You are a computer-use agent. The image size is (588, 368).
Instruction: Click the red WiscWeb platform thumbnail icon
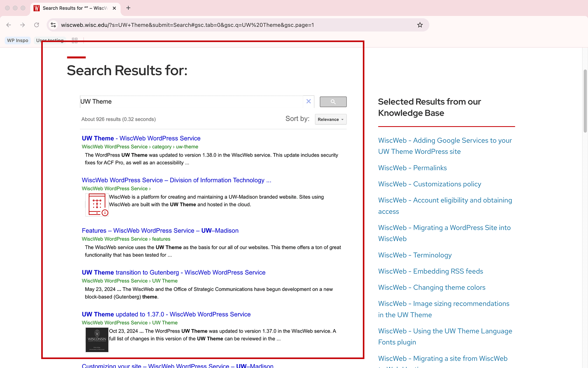(x=97, y=204)
